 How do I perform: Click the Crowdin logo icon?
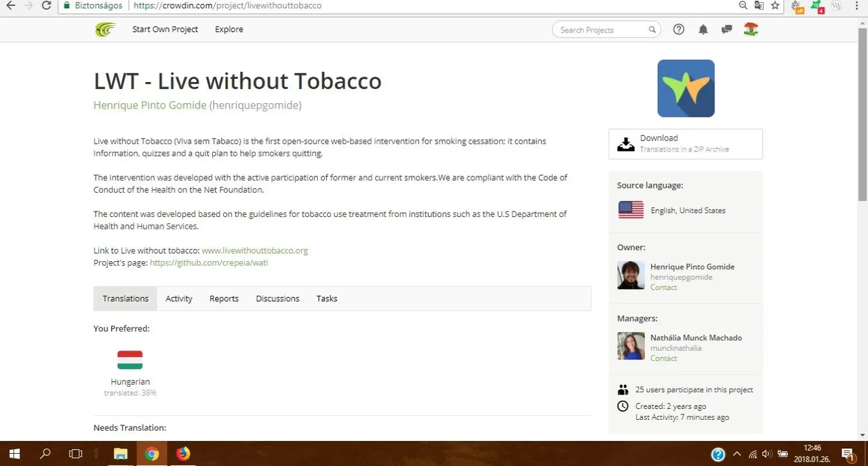click(x=104, y=29)
